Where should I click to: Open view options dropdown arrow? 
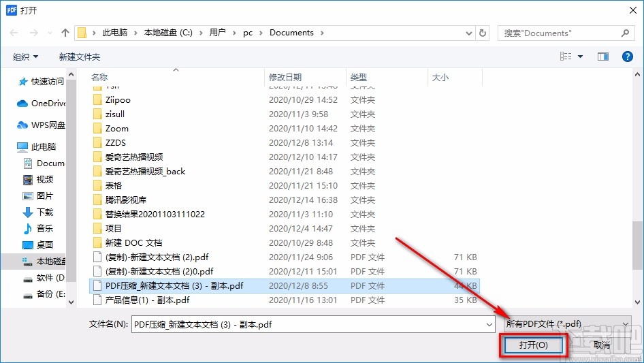(x=580, y=57)
